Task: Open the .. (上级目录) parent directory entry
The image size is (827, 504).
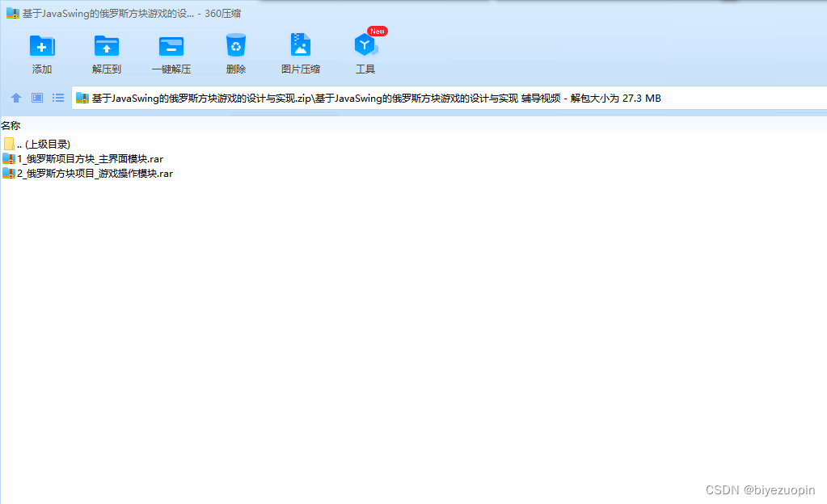Action: pyautogui.click(x=43, y=143)
